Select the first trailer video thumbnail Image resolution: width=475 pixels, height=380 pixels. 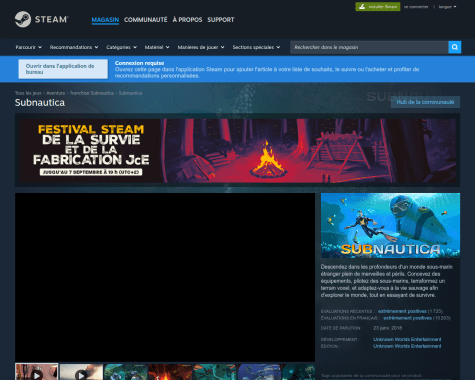(37, 372)
